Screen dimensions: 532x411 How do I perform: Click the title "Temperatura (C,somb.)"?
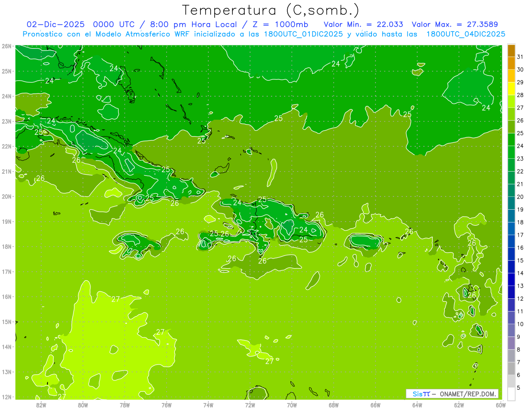click(x=270, y=10)
